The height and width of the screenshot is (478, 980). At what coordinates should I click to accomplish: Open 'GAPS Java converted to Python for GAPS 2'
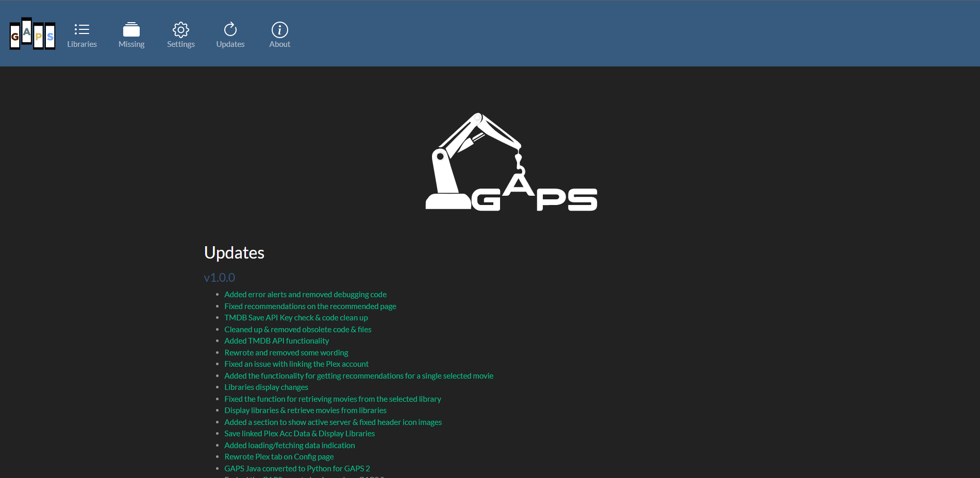point(297,468)
